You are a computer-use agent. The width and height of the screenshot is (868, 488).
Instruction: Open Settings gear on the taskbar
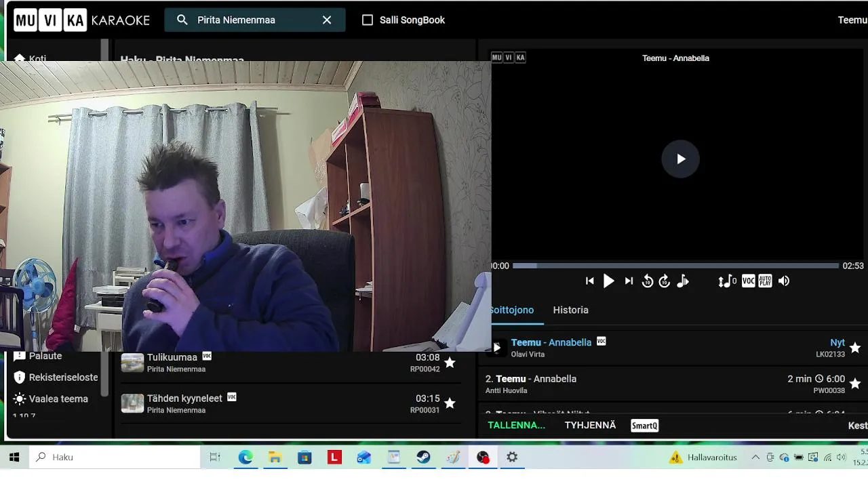tap(512, 457)
